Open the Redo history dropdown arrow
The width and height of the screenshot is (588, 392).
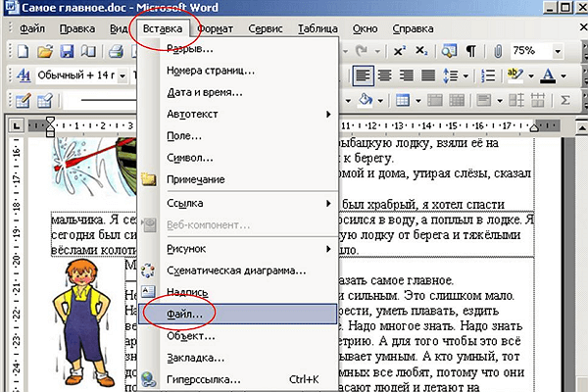(377, 51)
